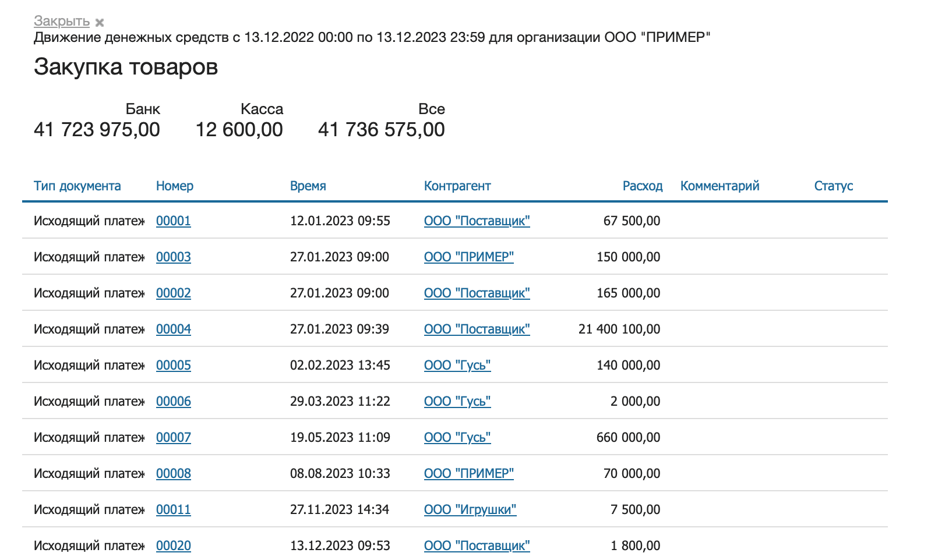Open payment document 00020
Viewport: 931px width, 560px height.
click(x=173, y=545)
